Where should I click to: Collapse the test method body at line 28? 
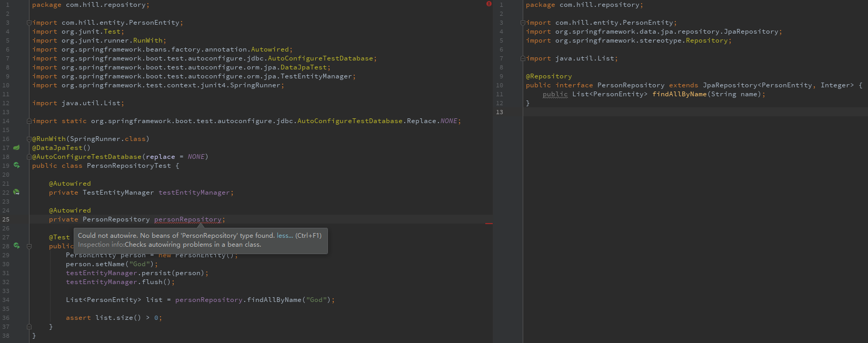29,246
